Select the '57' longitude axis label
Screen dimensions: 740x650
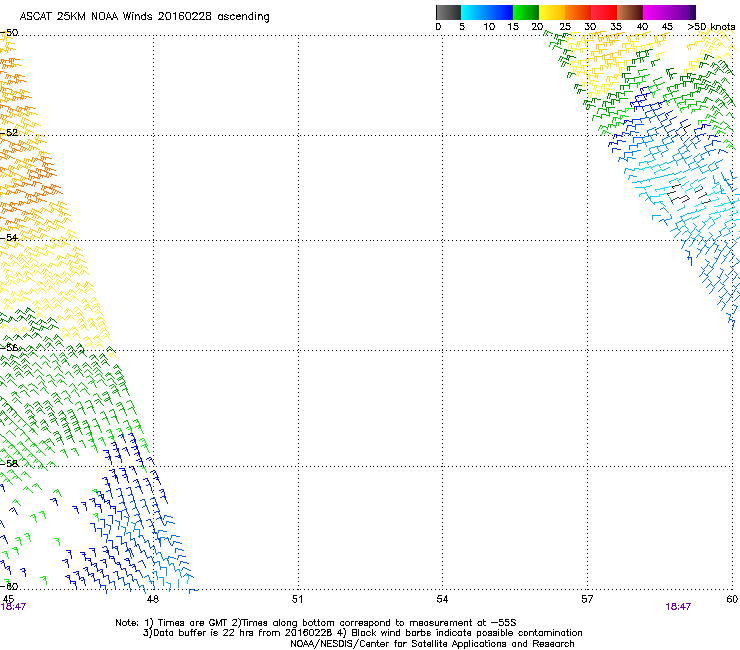587,599
